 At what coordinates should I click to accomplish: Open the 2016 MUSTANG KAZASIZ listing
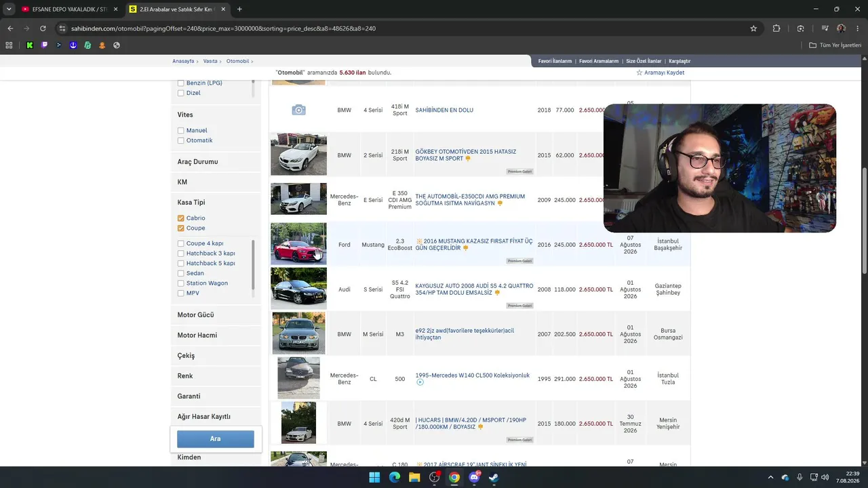point(474,245)
